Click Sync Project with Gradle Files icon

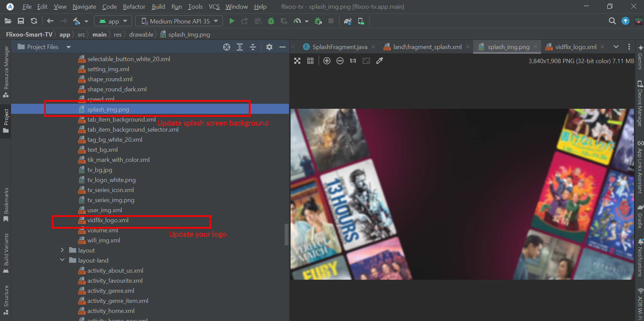pos(348,21)
